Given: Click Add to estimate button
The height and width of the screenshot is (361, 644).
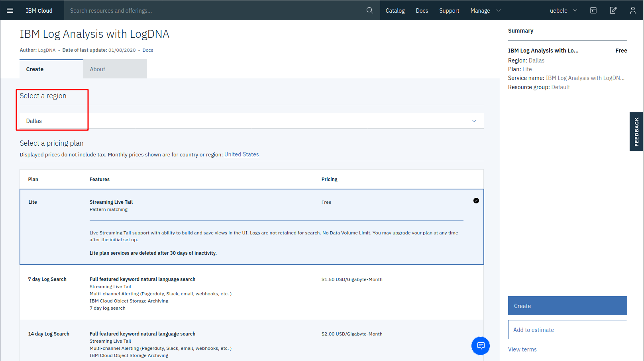Looking at the screenshot, I should [x=567, y=330].
